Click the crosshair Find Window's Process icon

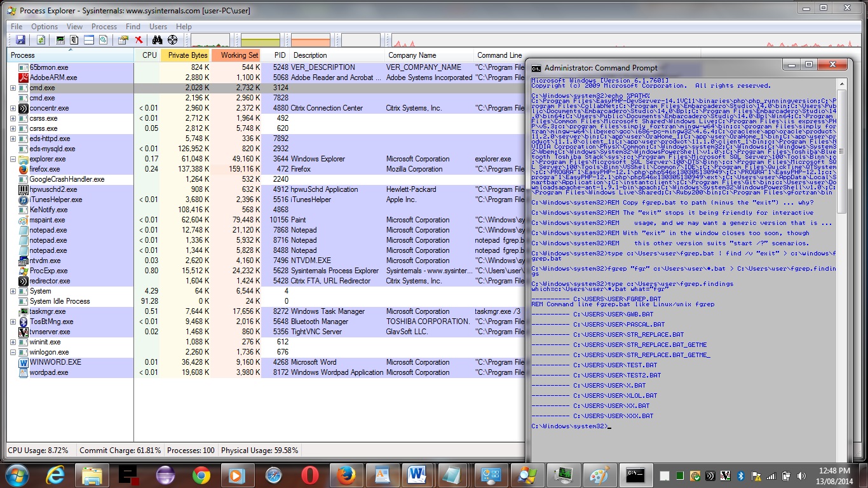point(172,40)
